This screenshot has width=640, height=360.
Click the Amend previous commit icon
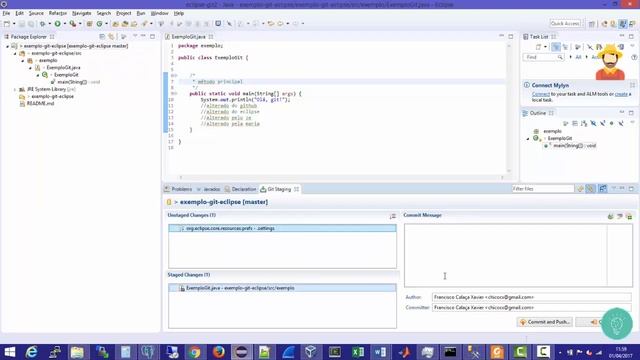(610, 216)
